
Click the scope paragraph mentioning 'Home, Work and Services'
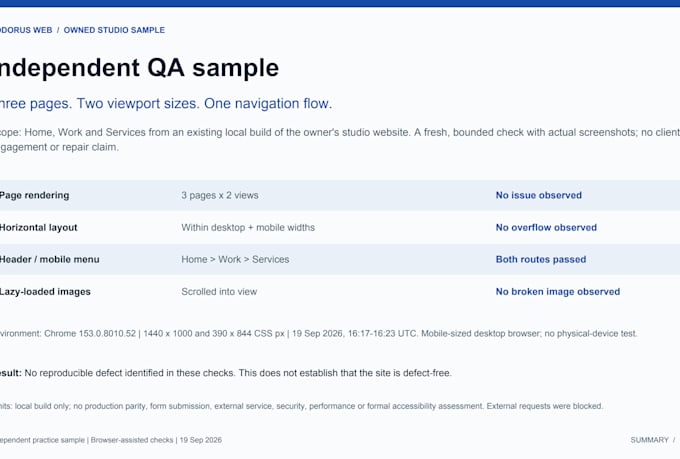point(340,140)
